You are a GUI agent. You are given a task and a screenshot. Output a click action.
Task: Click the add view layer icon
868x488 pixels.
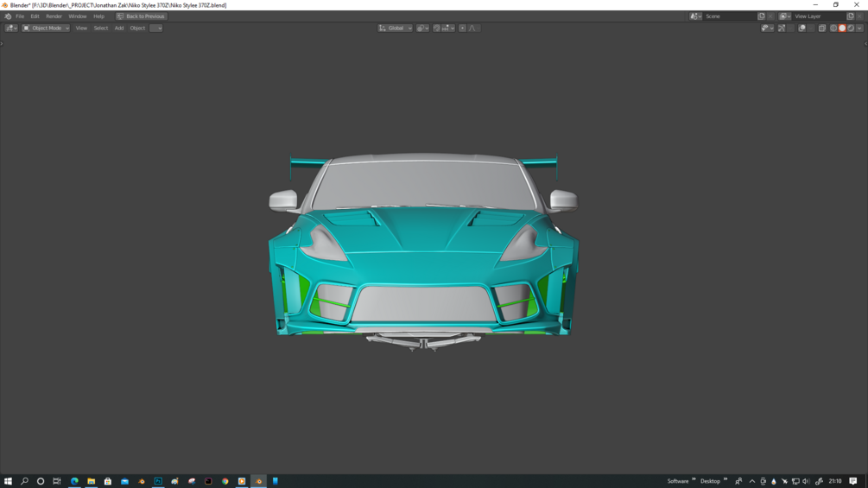tap(850, 16)
